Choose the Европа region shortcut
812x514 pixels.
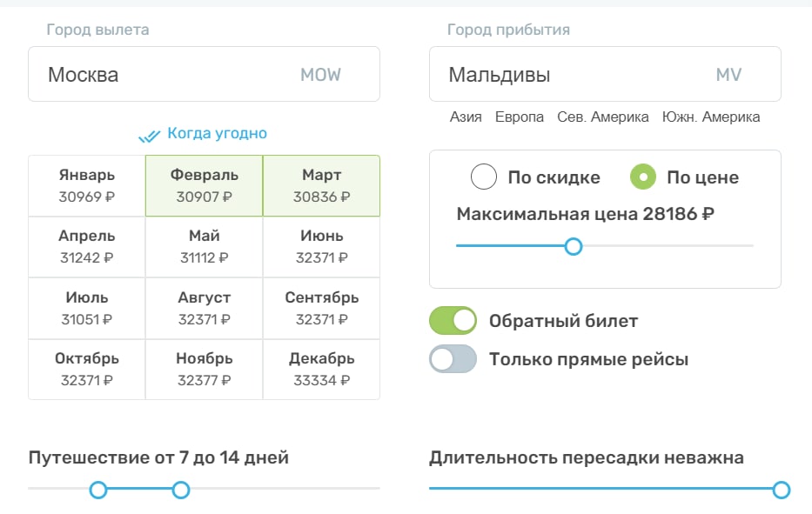pyautogui.click(x=520, y=117)
